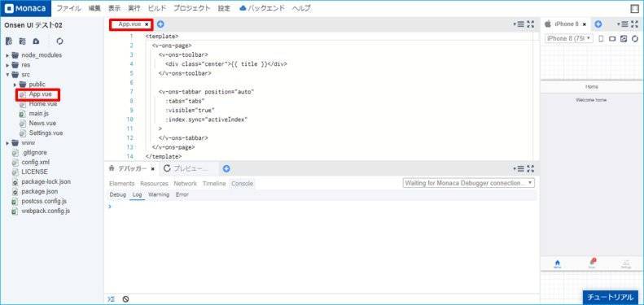Viewport: 644px width, 305px height.
Task: Add a new editor tab next to App.vue
Action: click(160, 24)
